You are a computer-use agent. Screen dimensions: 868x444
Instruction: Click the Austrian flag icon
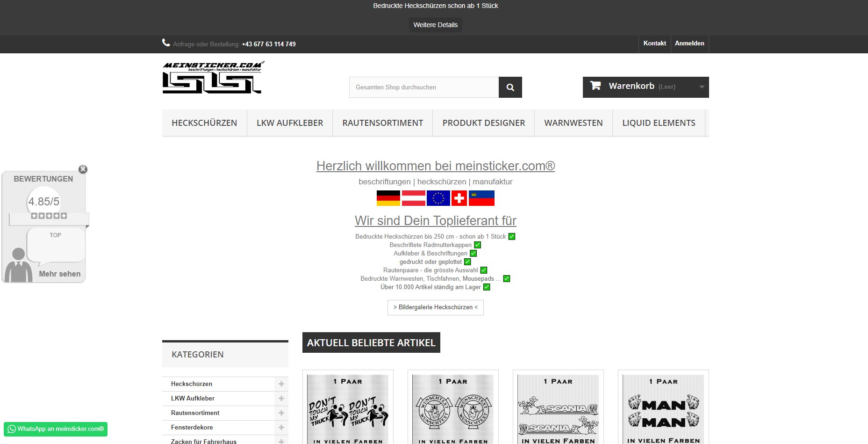click(x=413, y=198)
